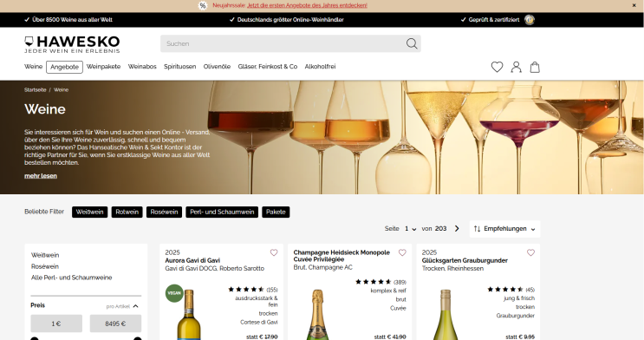Click 'Geprüft & zertifiziert' text

[x=494, y=20]
